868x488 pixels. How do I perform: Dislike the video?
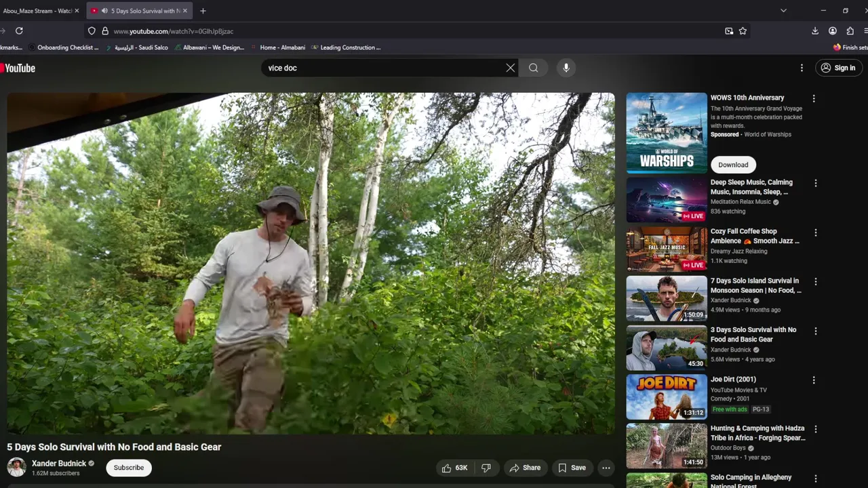pyautogui.click(x=486, y=468)
